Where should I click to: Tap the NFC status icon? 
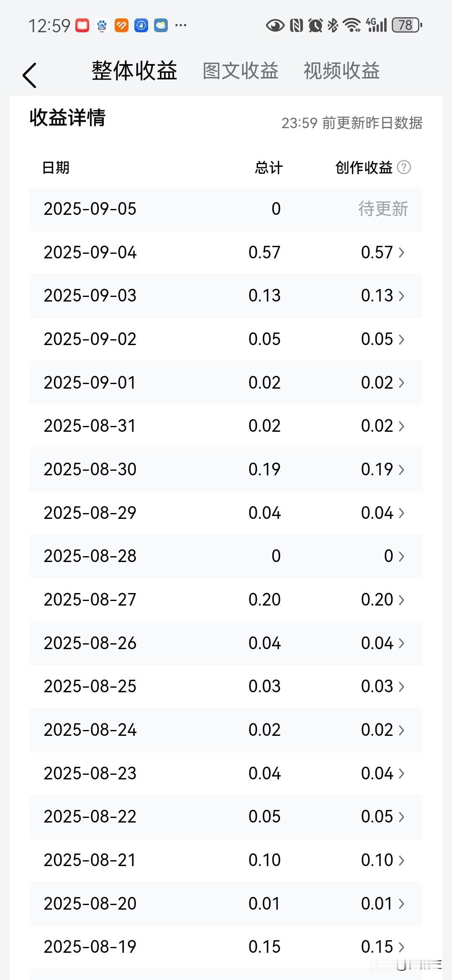click(x=296, y=26)
